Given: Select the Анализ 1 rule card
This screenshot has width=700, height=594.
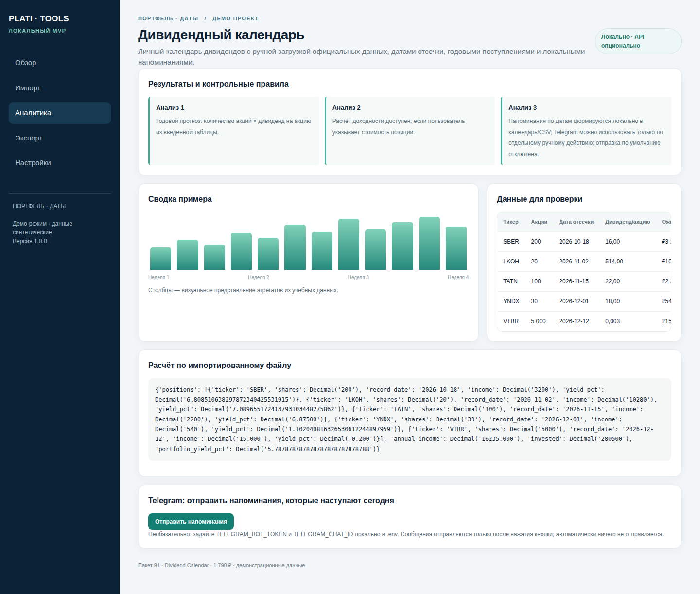Looking at the screenshot, I should click(233, 131).
